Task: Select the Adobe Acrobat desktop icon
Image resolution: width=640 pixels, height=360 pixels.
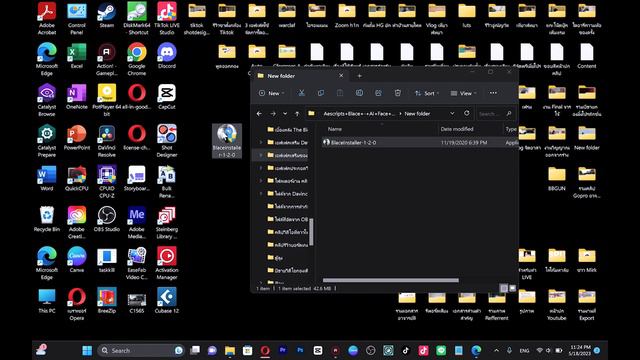Action: [x=47, y=18]
